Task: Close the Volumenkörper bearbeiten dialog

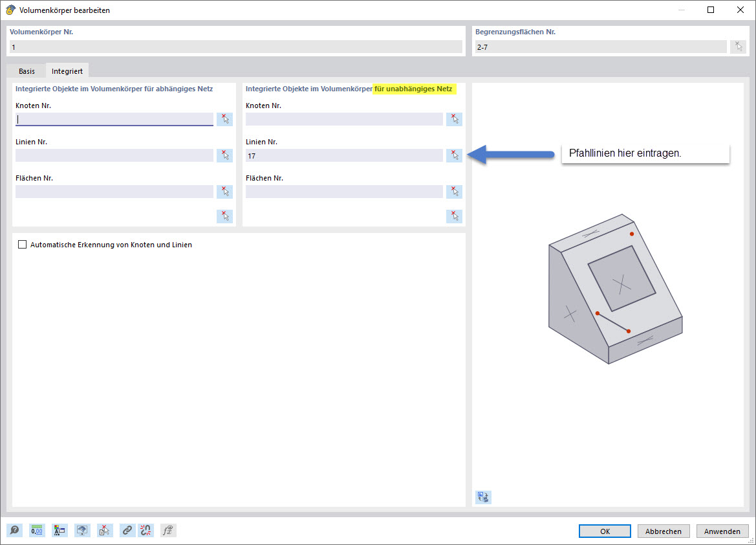Action: coord(740,10)
